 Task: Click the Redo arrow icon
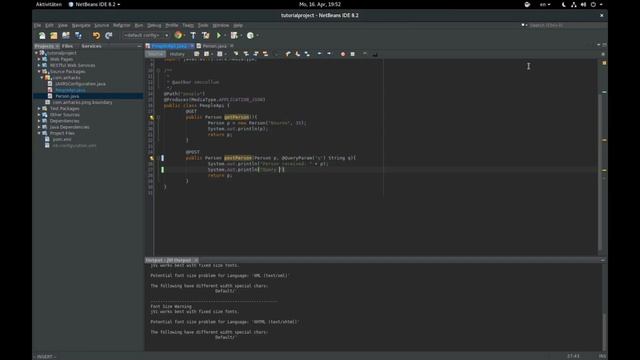(x=109, y=36)
